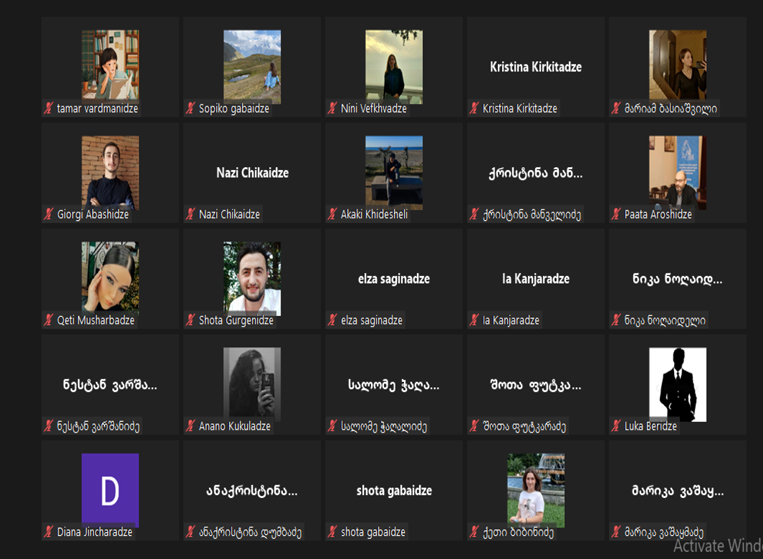Image resolution: width=763 pixels, height=559 pixels.
Task: Click the Nazi Chikaidze participant tile
Action: click(x=252, y=174)
